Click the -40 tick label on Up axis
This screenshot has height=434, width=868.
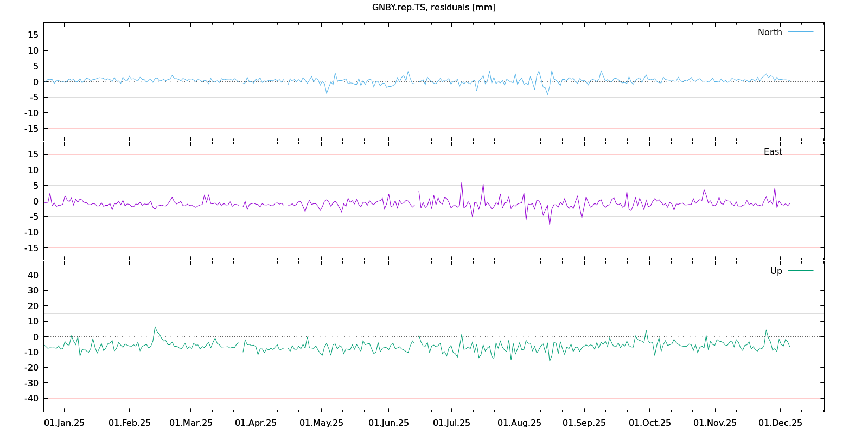(x=31, y=399)
